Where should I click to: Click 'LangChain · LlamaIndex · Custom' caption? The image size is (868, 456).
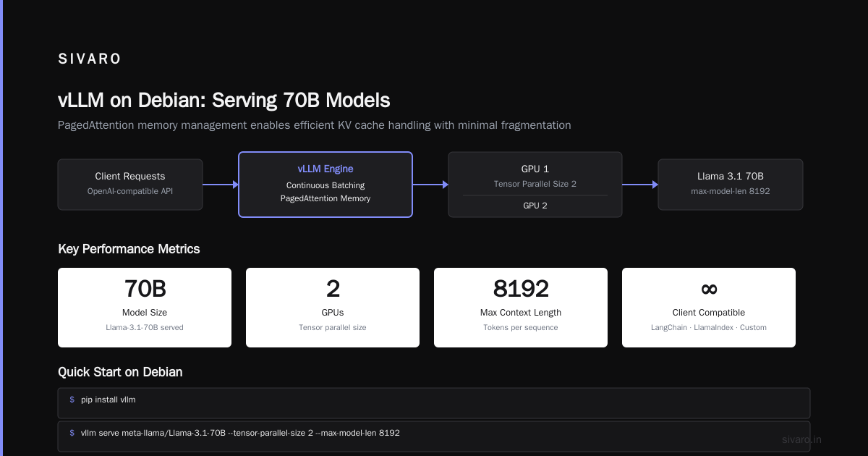[x=709, y=327]
